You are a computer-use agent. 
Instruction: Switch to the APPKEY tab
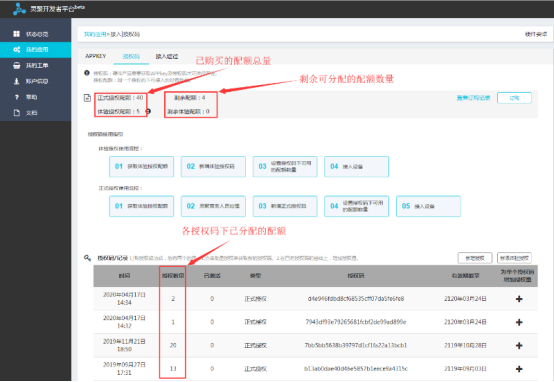click(x=96, y=56)
